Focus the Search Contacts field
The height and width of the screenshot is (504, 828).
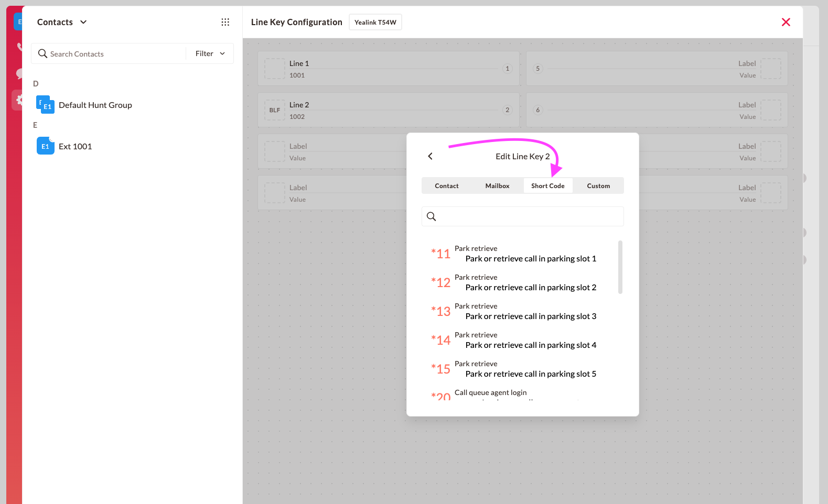109,53
